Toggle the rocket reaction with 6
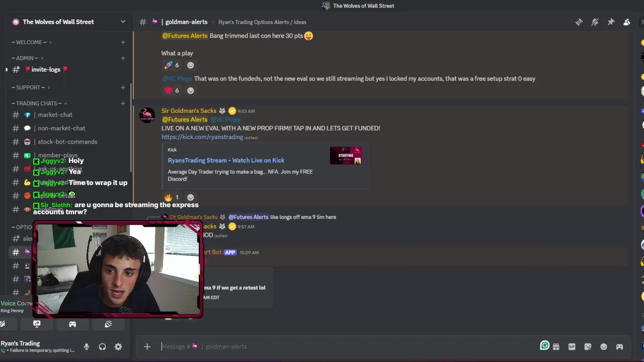The height and width of the screenshot is (362, 644). [172, 65]
